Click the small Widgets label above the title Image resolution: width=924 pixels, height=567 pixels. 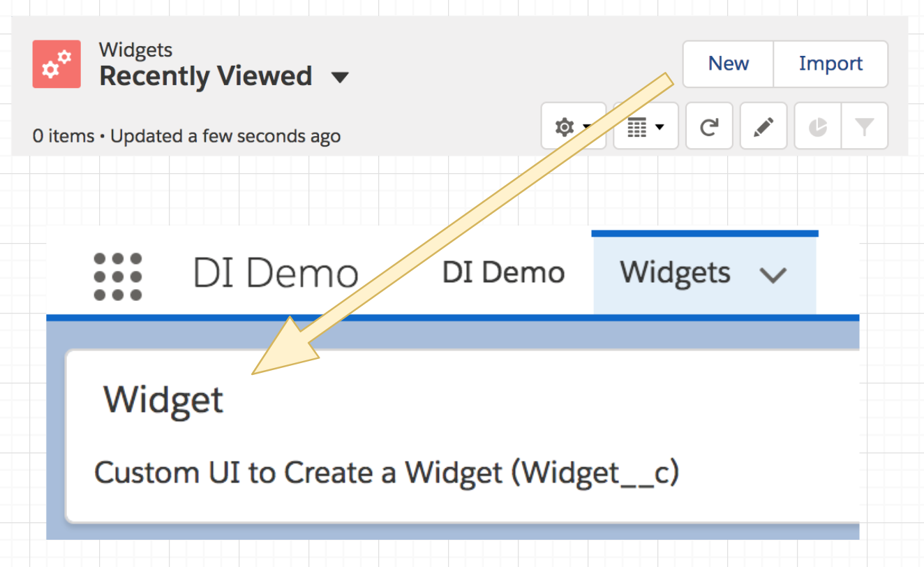click(135, 50)
